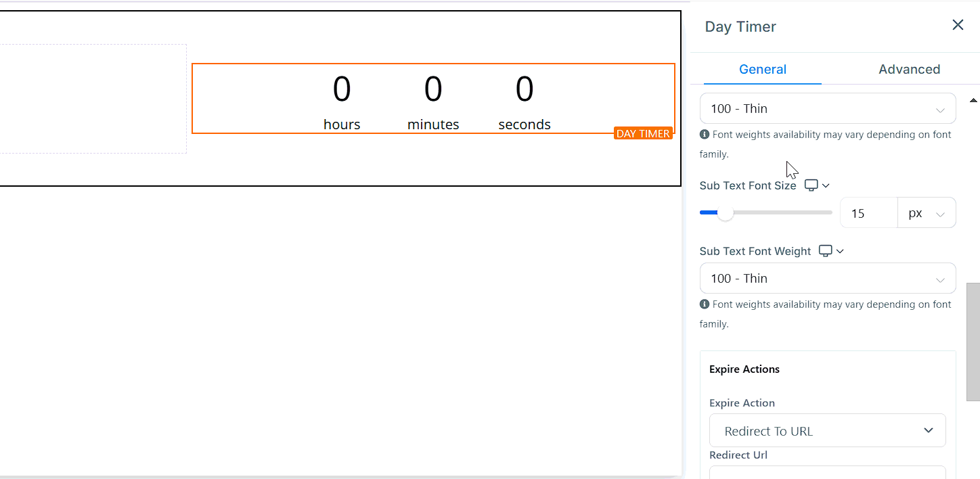Screen dimensions: 980x479
Task: Click the Redirect Url input field
Action: [827, 472]
